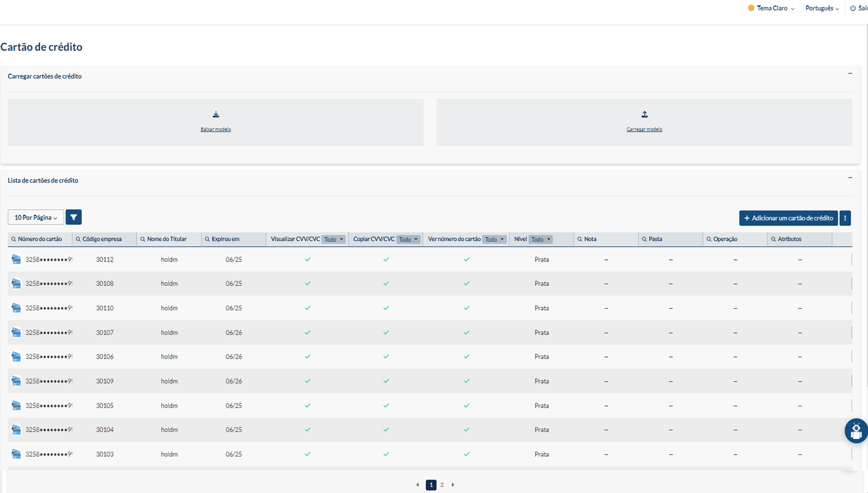868x493 pixels.
Task: Open the filter funnel button
Action: point(73,217)
